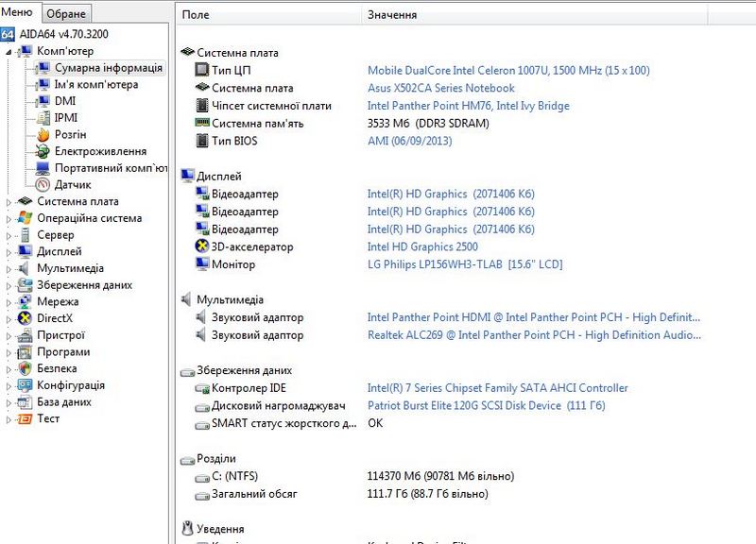This screenshot has height=544, width=756.
Task: Switch to the Обране tab
Action: click(x=67, y=13)
